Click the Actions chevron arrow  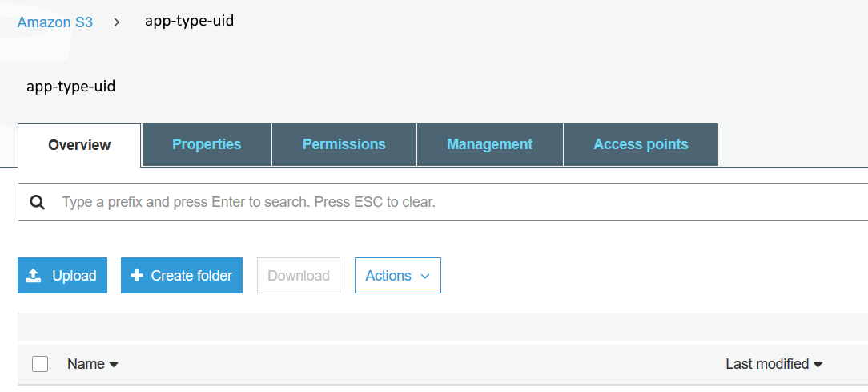pos(425,276)
